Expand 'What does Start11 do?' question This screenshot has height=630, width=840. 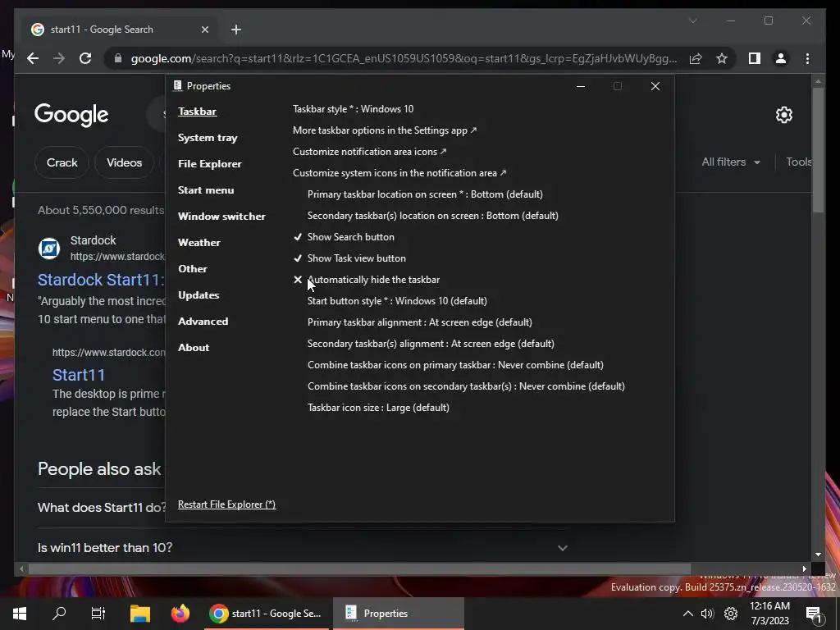(101, 507)
